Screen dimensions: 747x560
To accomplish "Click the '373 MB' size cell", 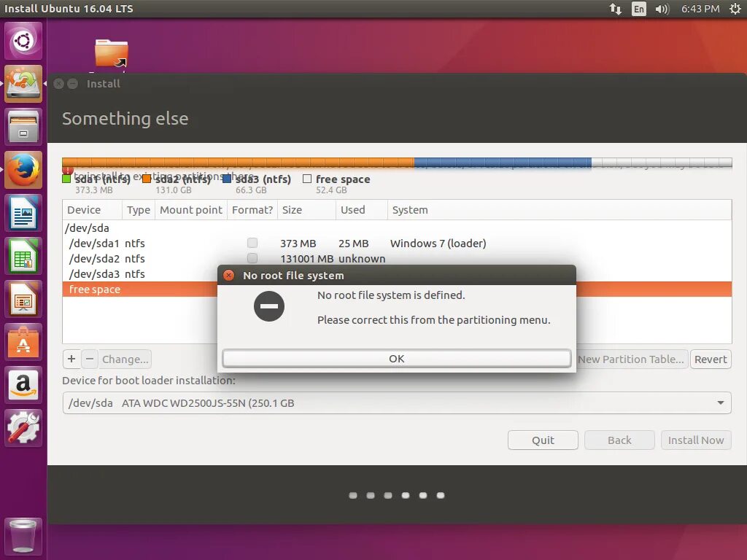I will click(x=298, y=244).
